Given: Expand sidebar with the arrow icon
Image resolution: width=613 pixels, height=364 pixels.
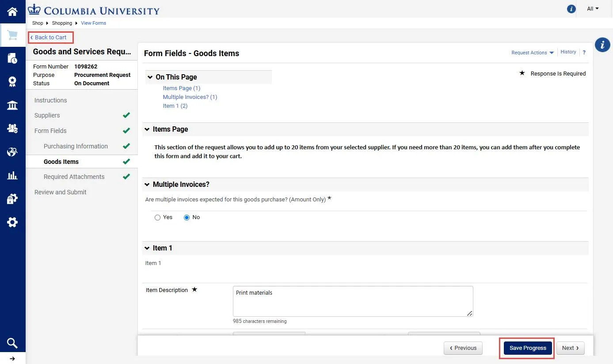Looking at the screenshot, I should [x=12, y=359].
